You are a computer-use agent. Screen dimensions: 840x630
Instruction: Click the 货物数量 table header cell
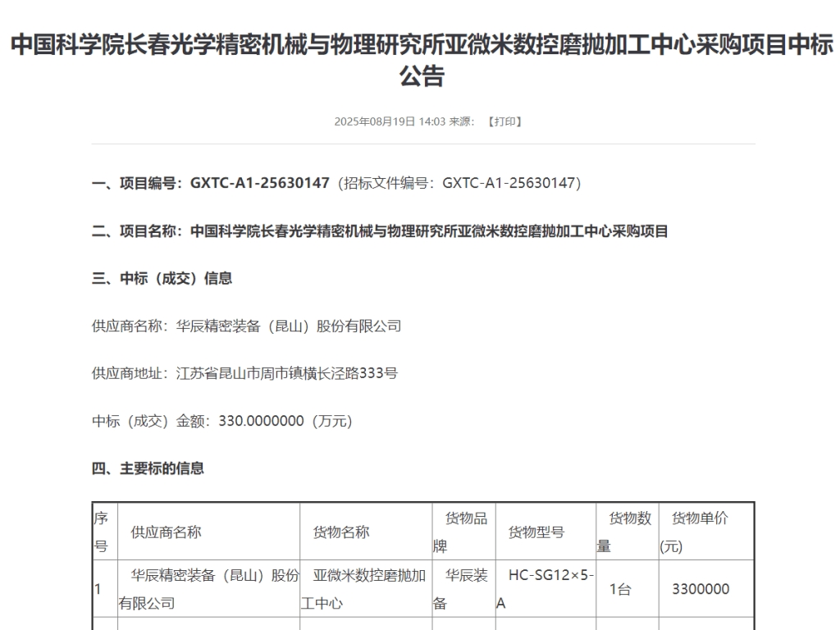point(628,532)
